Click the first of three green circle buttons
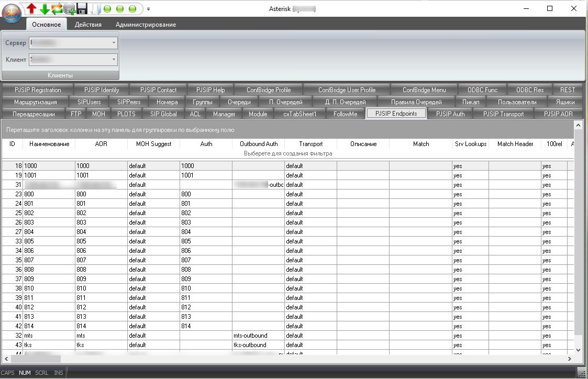 (107, 8)
